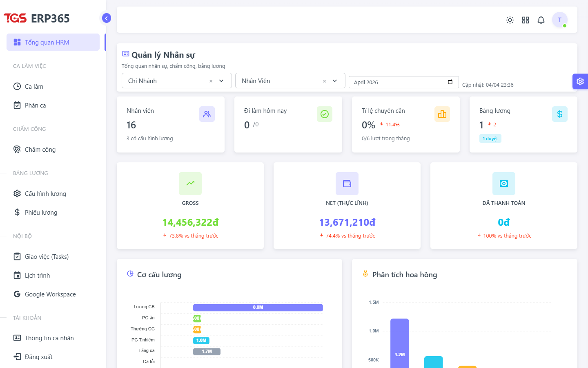The width and height of the screenshot is (588, 368).
Task: Open Giao việc (Tasks) in sidebar
Action: 53,256
